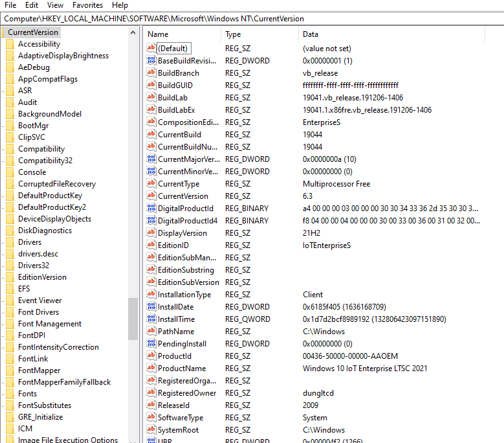Click the folder icon of Accessibility key
The width and height of the screenshot is (504, 443).
10,44
